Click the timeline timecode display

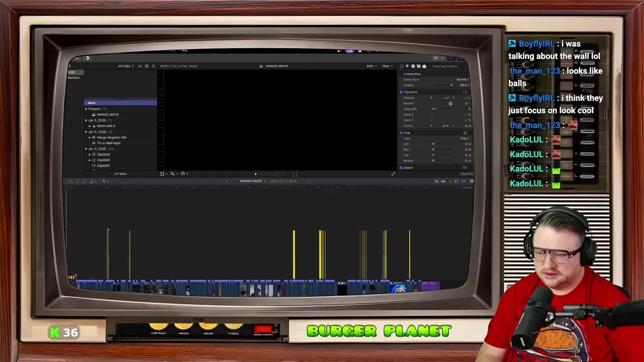(284, 181)
